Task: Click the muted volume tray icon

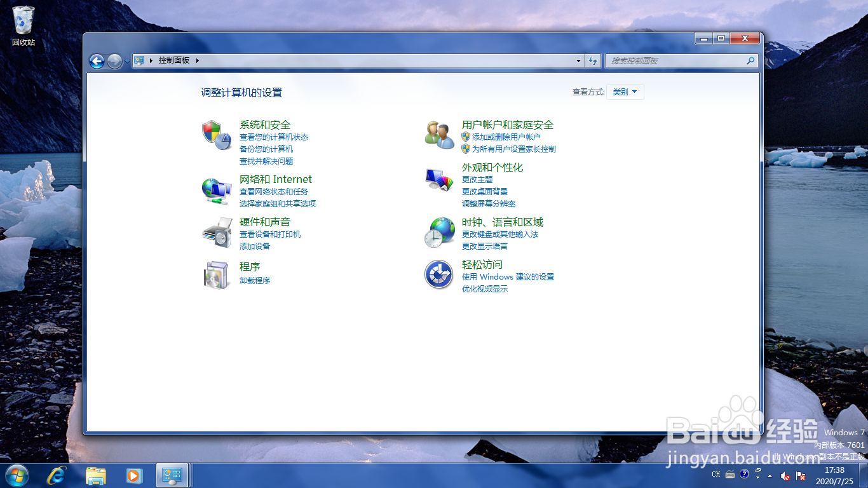Action: (x=785, y=475)
